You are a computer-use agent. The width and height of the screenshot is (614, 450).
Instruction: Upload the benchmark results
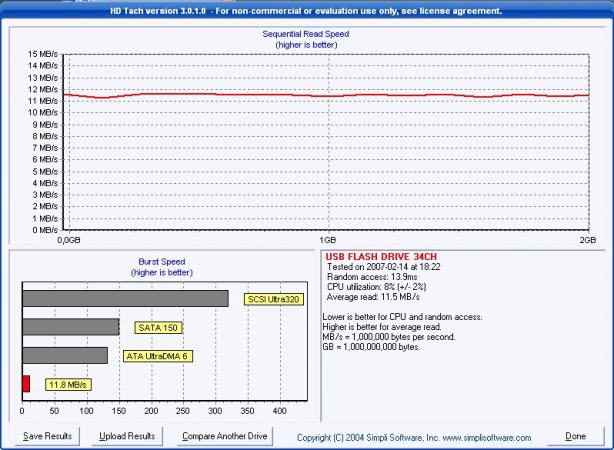point(127,436)
